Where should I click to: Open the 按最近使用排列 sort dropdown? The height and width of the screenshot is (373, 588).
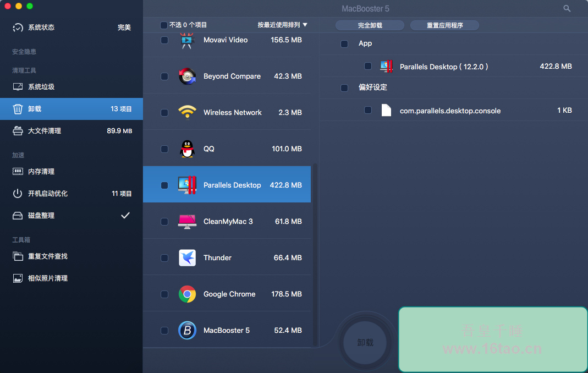click(282, 25)
